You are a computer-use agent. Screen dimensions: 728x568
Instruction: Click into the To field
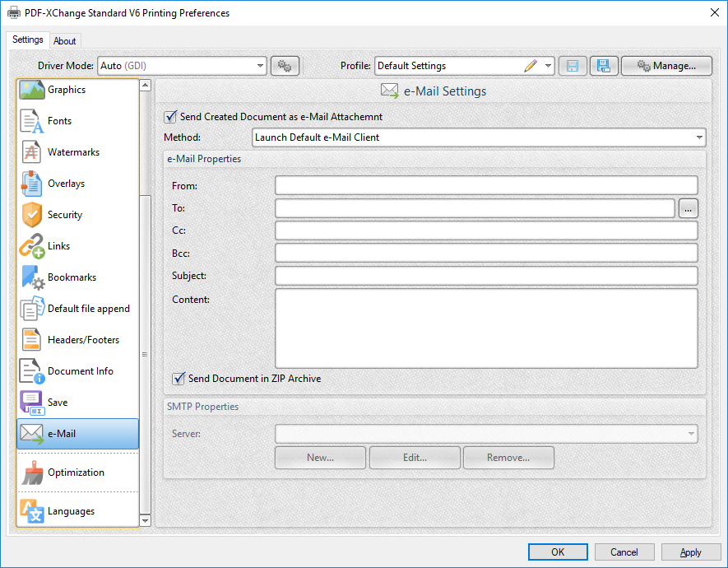[x=475, y=208]
